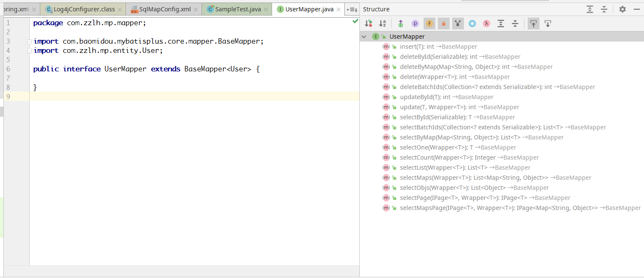Click the green inspection checkmark in editor
This screenshot has width=644, height=278.
355,21
